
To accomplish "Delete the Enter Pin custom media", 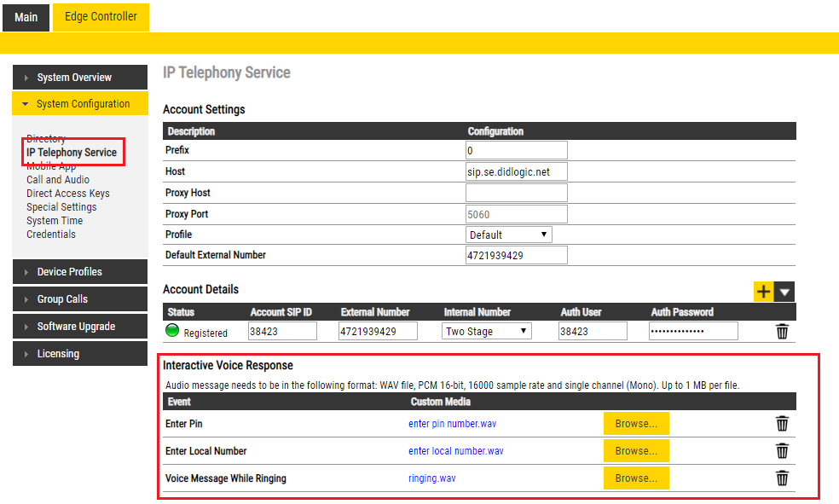I will coord(782,424).
